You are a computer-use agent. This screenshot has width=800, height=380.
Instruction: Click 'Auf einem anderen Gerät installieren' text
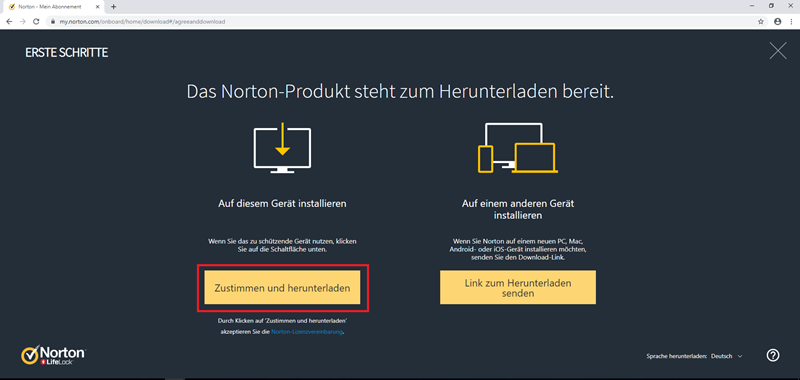518,209
